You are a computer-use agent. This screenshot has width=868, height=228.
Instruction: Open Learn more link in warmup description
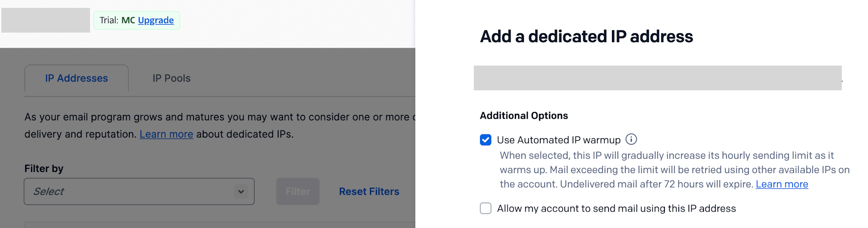pos(782,184)
